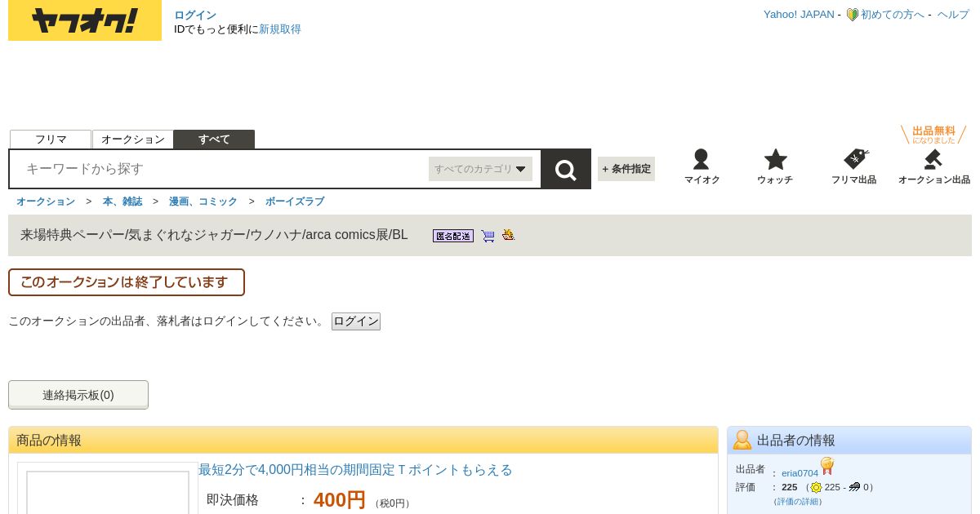
Task: Switch to the オークション tab
Action: coord(133,140)
